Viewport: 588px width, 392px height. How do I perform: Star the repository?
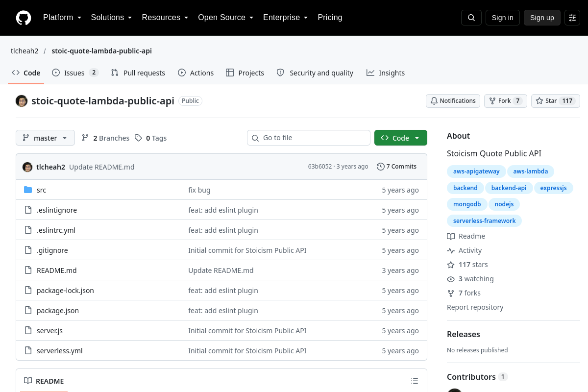(x=556, y=101)
